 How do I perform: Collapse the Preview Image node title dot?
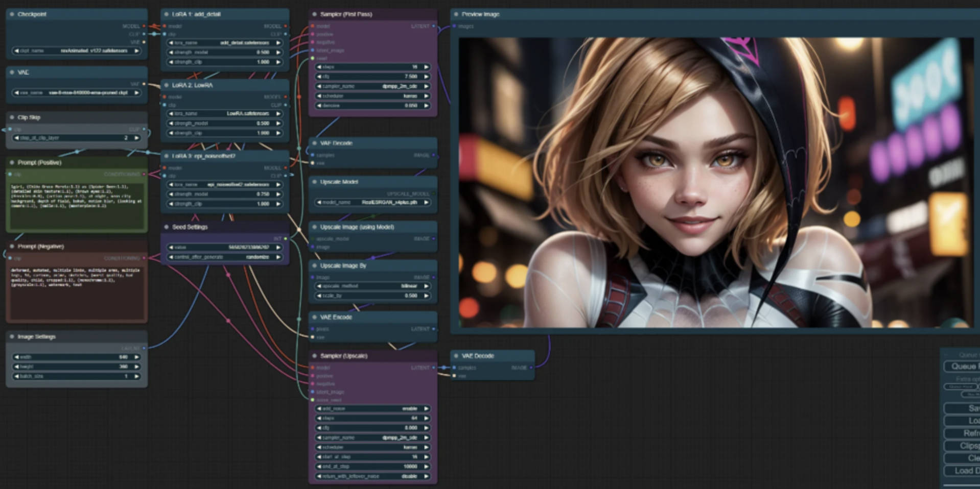pyautogui.click(x=456, y=14)
